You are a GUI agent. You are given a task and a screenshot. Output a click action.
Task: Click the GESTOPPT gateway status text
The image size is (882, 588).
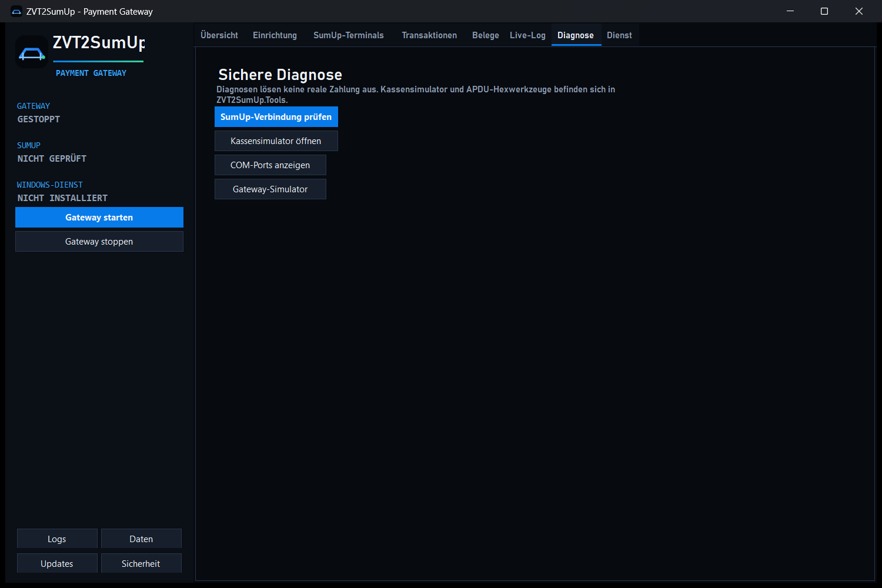tap(39, 119)
